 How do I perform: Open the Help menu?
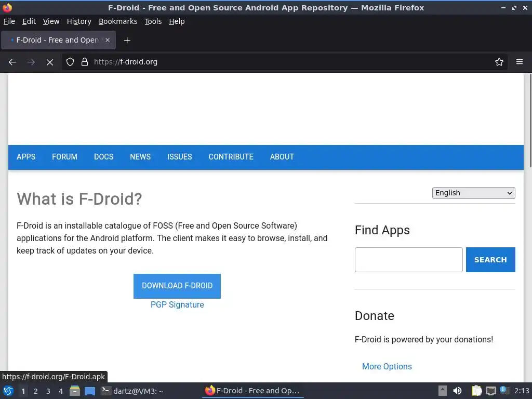[x=177, y=21]
